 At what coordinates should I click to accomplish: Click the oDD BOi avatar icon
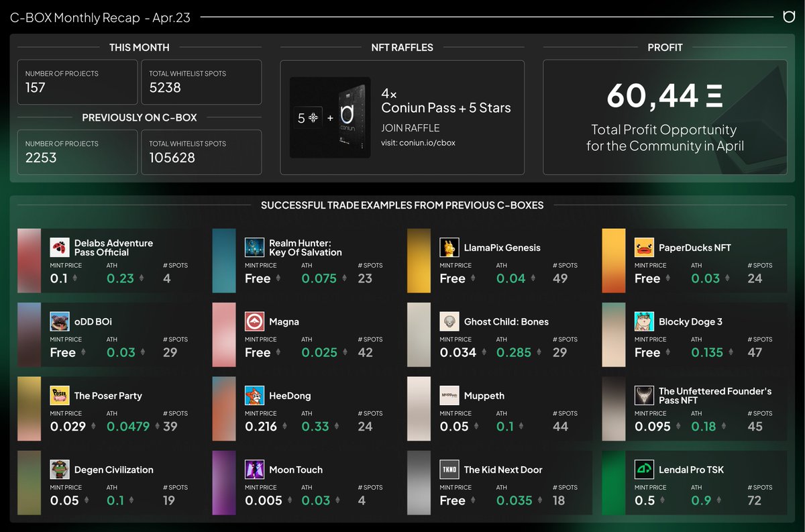(x=60, y=321)
